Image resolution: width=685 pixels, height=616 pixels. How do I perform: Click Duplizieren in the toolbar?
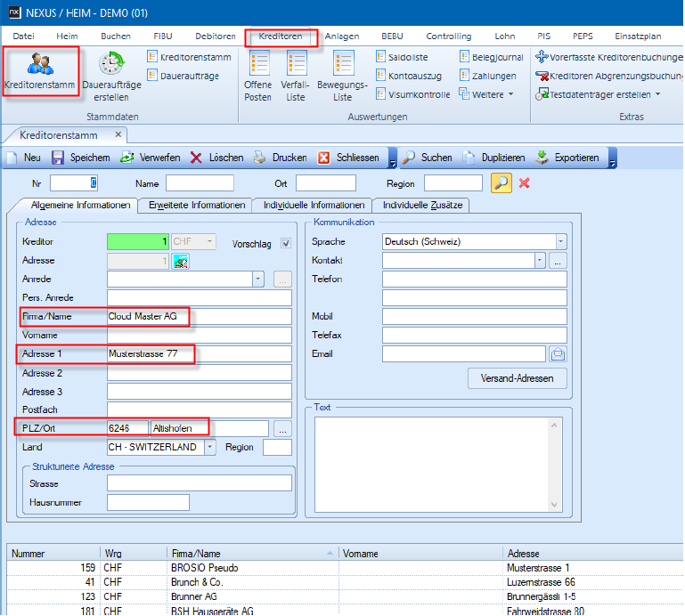(x=494, y=158)
